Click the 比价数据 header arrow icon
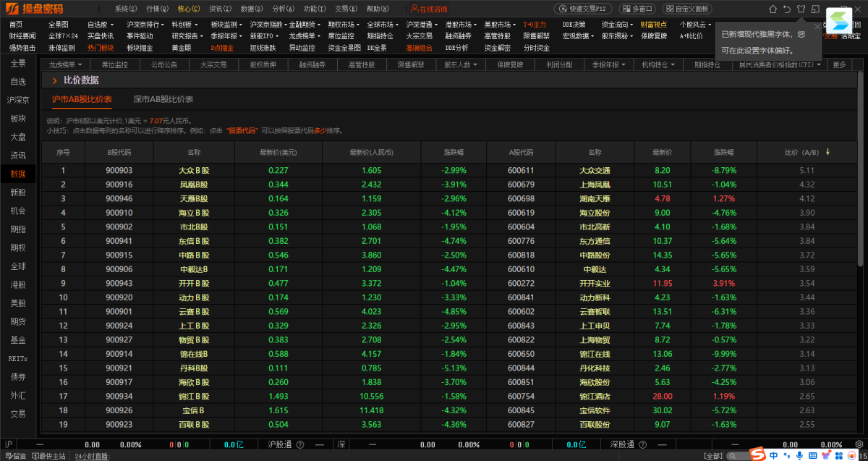The height and width of the screenshot is (461, 868). [54, 80]
